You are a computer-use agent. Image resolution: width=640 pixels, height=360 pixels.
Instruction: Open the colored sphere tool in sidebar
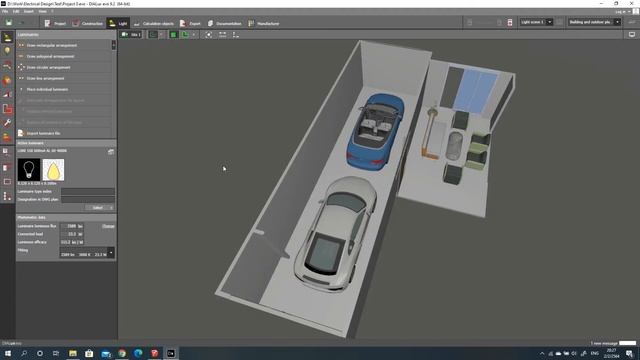tap(7, 80)
